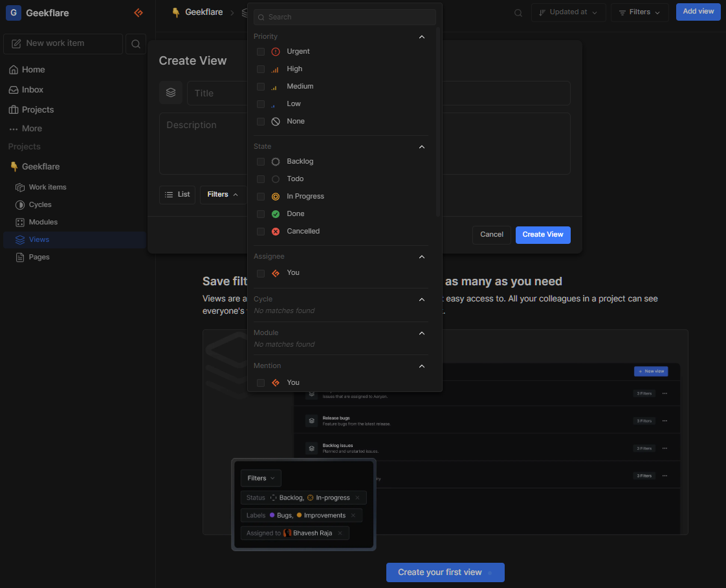Click the Geekflare workspace avatar G
This screenshot has height=588, width=726.
(x=14, y=13)
